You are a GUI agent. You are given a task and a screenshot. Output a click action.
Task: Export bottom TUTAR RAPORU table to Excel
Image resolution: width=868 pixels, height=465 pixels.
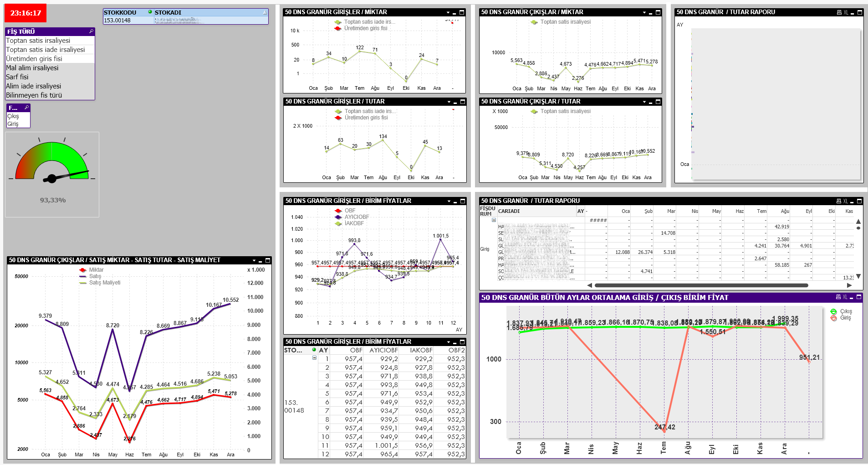point(846,201)
